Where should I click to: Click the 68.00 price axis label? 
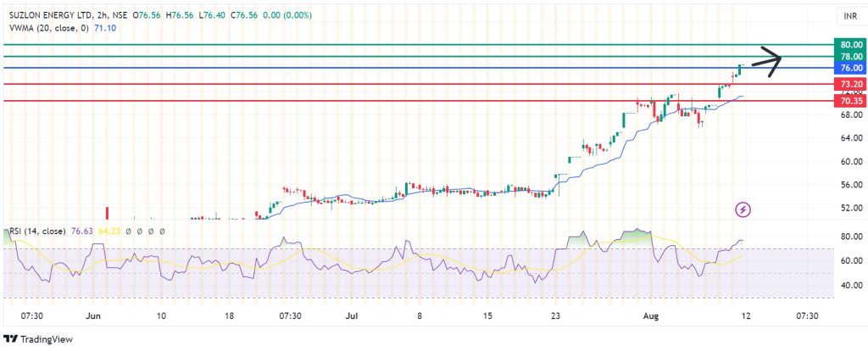coord(851,114)
